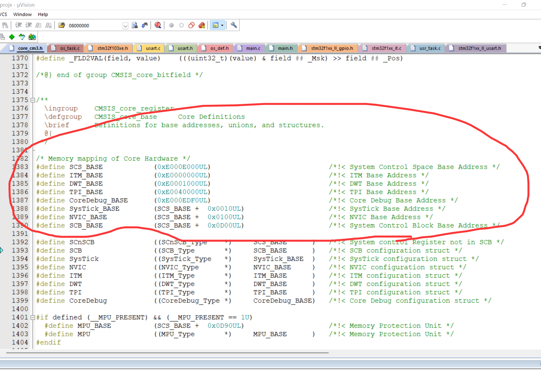Switch to the stm32f1xx_ll_gpio.h tab
This screenshot has height=392, width=541.
[x=328, y=48]
